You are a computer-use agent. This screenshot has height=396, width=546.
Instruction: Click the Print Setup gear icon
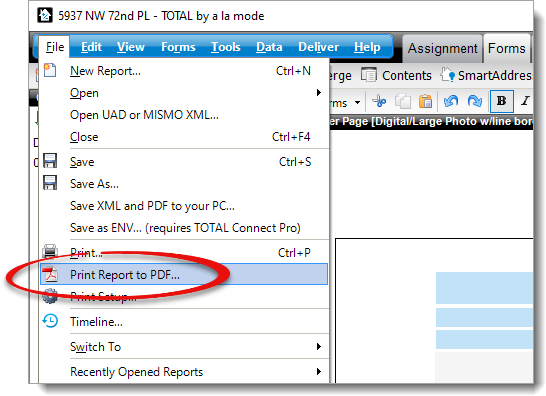click(50, 296)
